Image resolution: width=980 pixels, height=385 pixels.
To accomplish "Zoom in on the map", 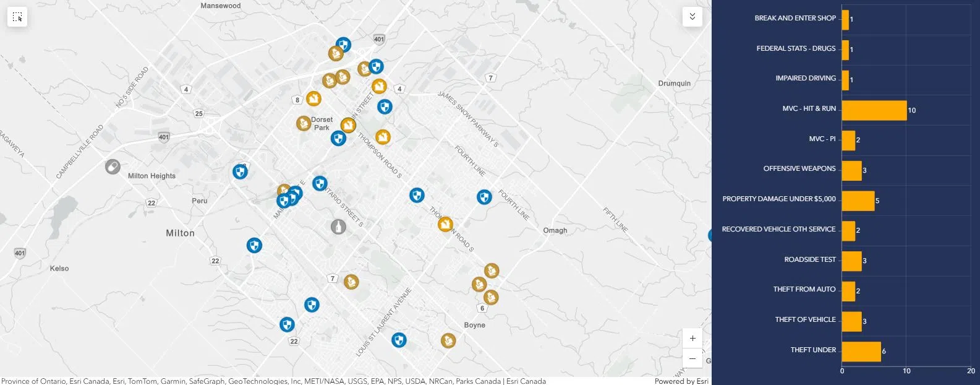I will click(x=692, y=339).
